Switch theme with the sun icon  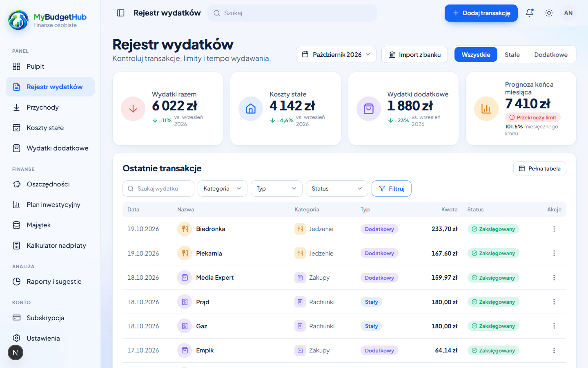point(549,13)
